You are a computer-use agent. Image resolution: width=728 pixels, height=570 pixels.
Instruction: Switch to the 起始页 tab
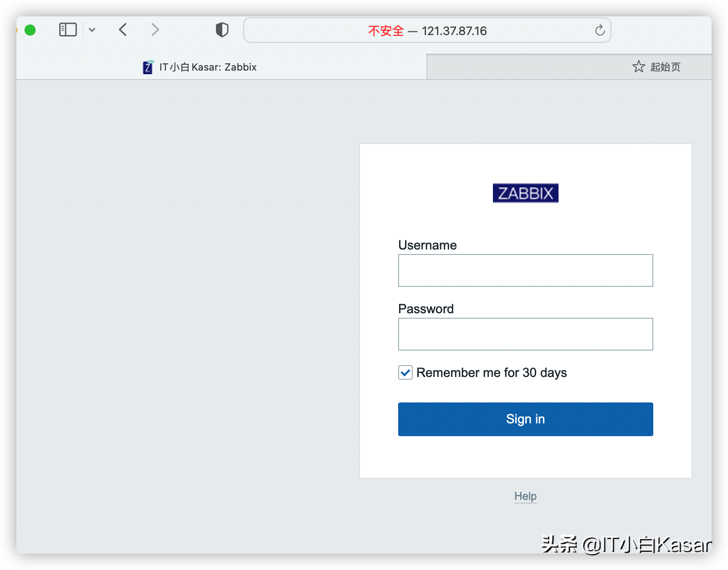[x=569, y=67]
